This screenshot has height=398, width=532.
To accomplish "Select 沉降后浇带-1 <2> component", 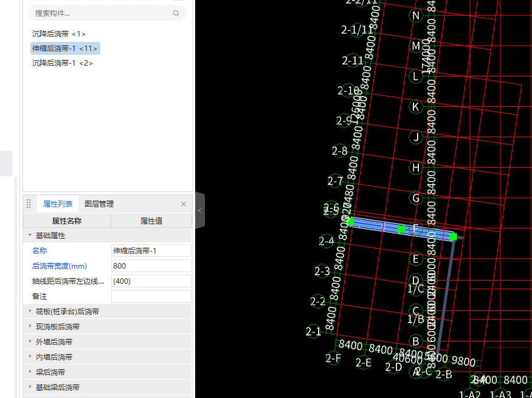I will (x=63, y=63).
